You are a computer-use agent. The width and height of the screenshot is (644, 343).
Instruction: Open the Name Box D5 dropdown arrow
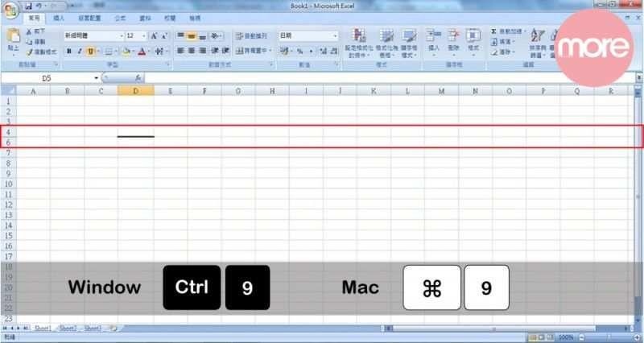tap(96, 78)
